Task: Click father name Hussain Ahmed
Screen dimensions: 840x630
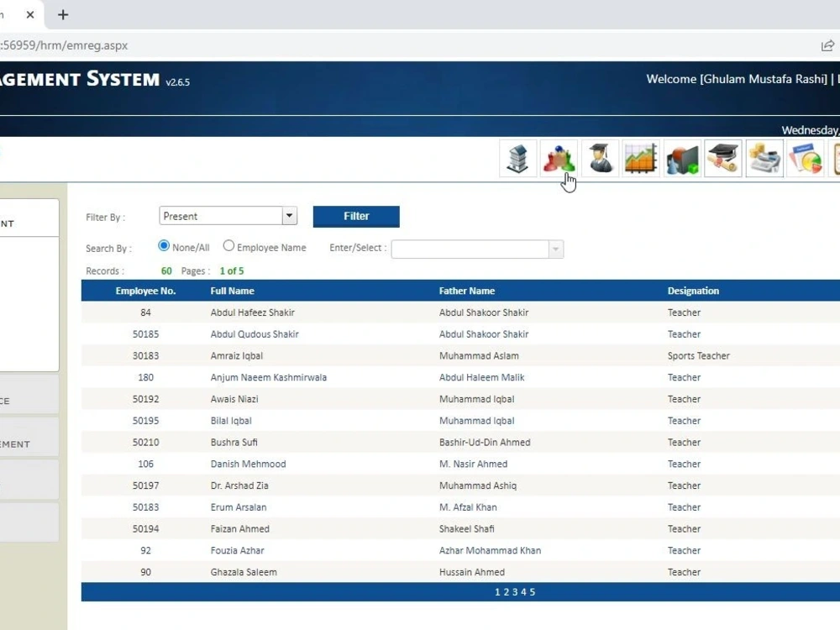Action: [472, 572]
